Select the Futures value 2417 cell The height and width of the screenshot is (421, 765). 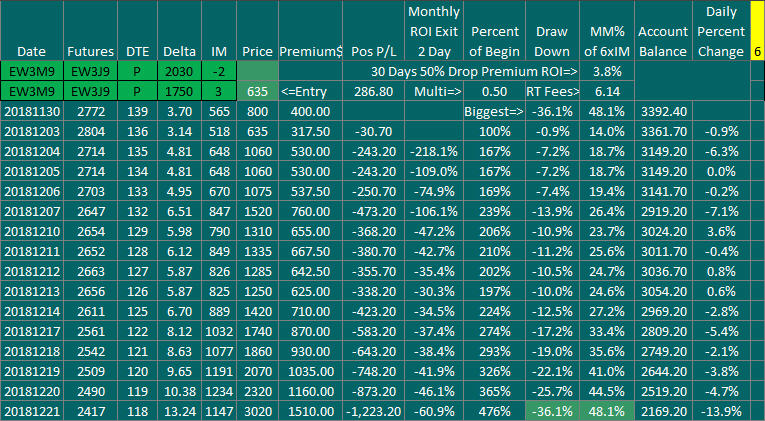tap(90, 411)
